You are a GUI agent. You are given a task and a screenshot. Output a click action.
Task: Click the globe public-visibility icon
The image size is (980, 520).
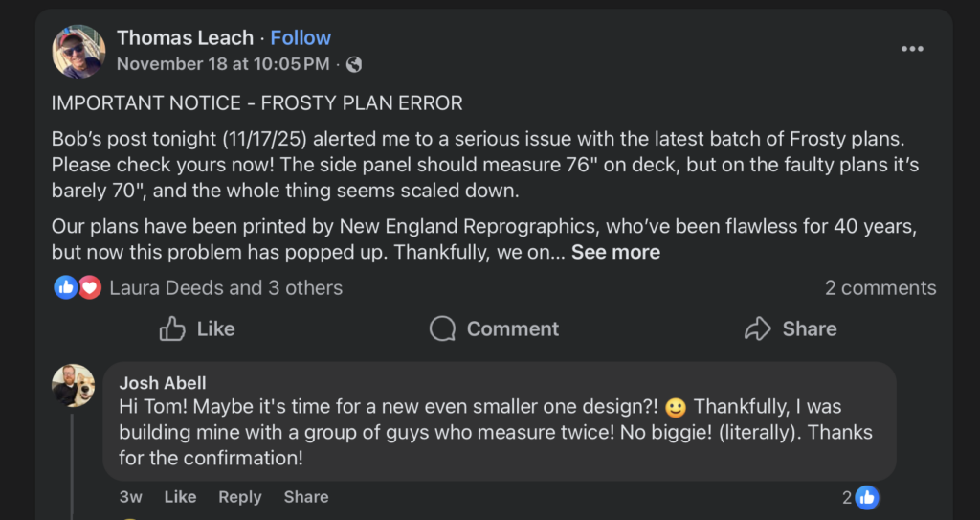354,65
